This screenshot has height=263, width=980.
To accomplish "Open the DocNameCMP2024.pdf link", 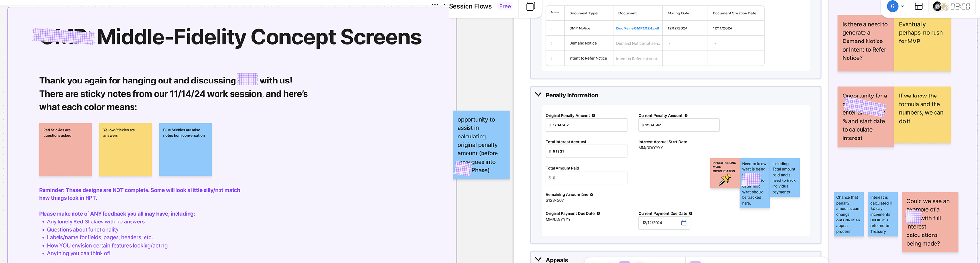I will click(637, 28).
